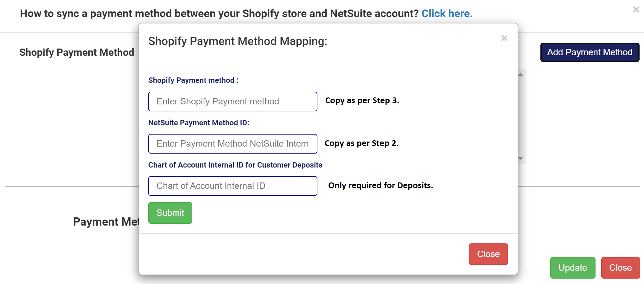This screenshot has height=284, width=644.
Task: Open the 'Click here.' sync help link
Action: (447, 13)
